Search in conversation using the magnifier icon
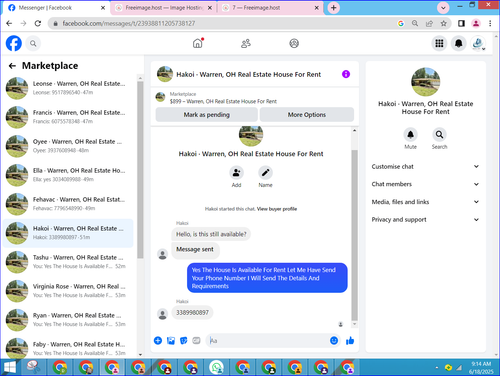The height and width of the screenshot is (376, 500). click(x=439, y=135)
